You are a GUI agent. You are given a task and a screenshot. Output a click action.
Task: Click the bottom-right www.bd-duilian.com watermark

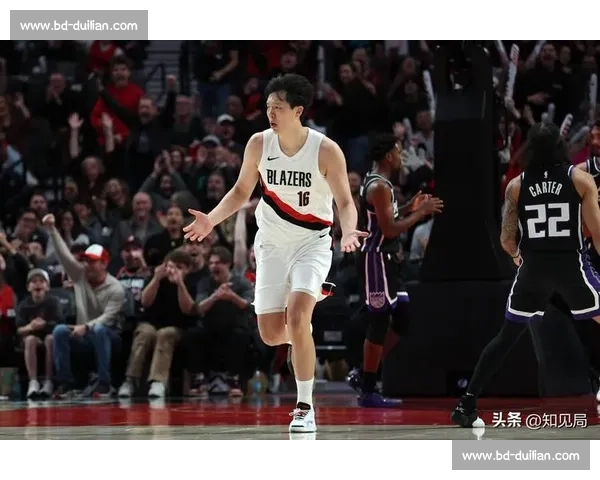(520, 455)
